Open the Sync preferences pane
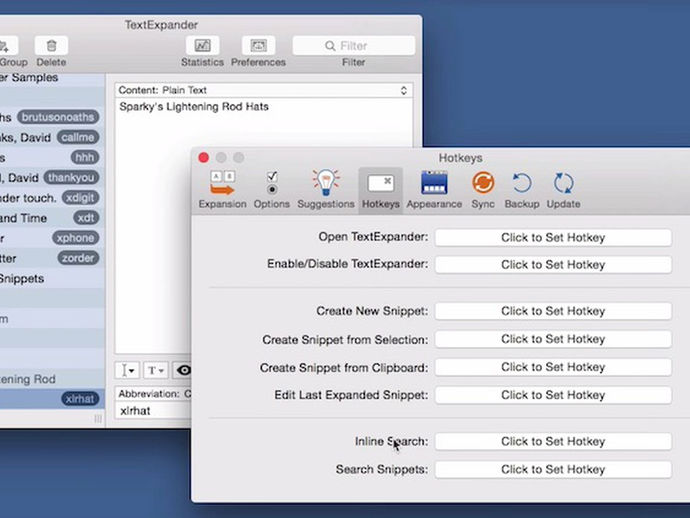The height and width of the screenshot is (518, 690). coord(483,189)
